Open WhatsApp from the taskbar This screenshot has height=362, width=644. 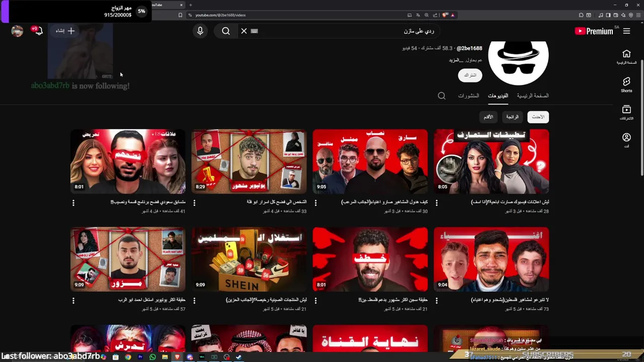pyautogui.click(x=152, y=357)
